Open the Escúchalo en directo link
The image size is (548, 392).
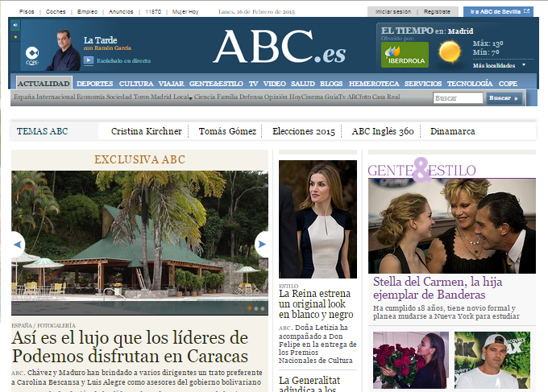[124, 60]
